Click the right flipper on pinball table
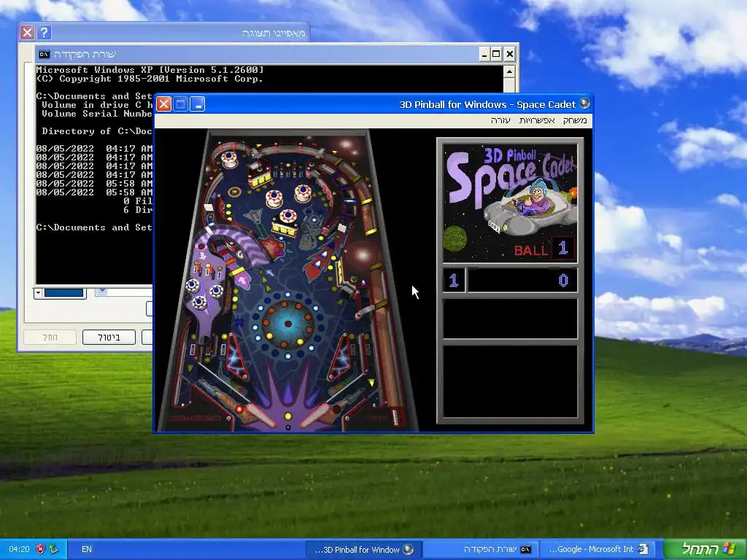 click(x=321, y=414)
